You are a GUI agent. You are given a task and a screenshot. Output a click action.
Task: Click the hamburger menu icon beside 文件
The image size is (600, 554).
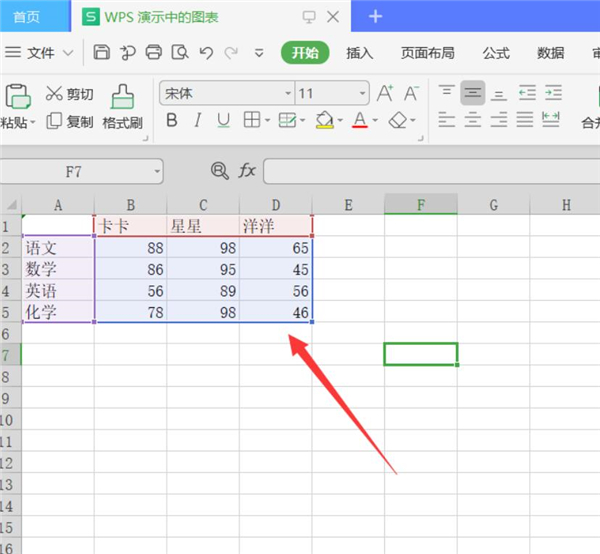pyautogui.click(x=13, y=52)
